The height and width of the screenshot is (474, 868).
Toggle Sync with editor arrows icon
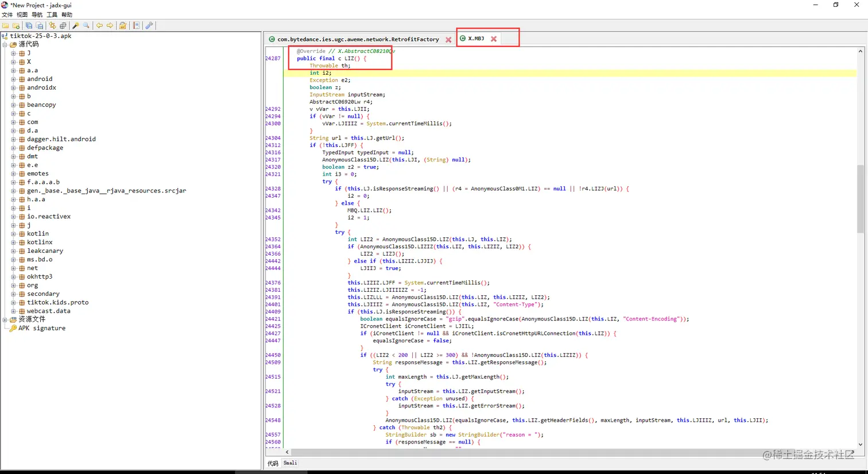pos(52,26)
